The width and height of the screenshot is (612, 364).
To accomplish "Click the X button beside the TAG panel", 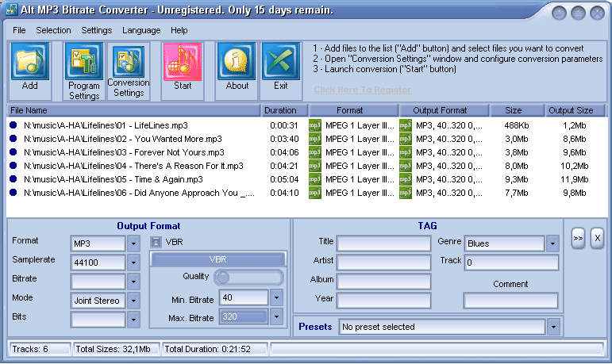I will 597,238.
